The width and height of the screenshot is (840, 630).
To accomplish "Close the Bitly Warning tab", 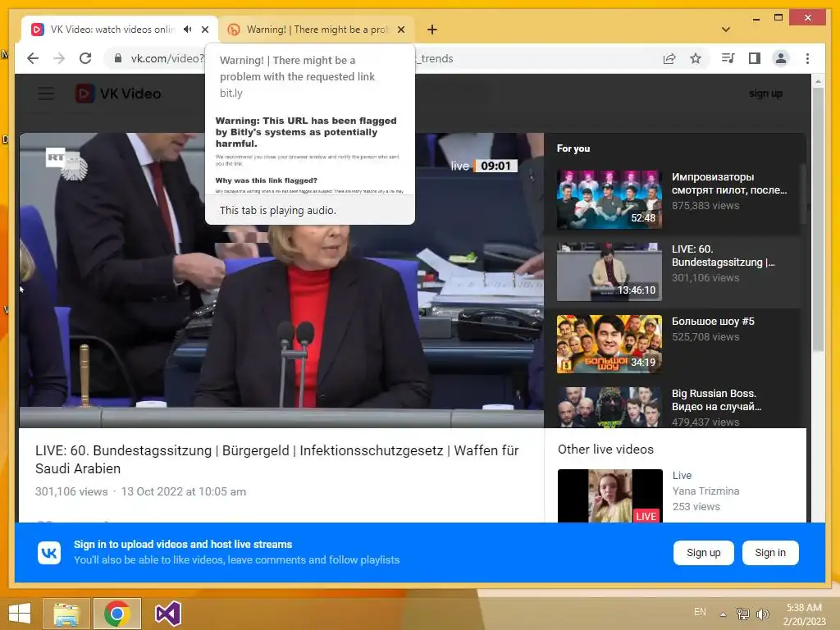I will (x=400, y=30).
